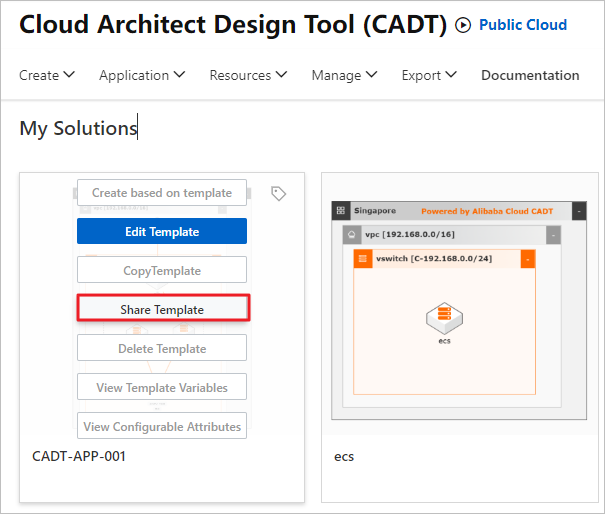Open the Create dropdown menu
This screenshot has height=514, width=605.
pyautogui.click(x=47, y=75)
